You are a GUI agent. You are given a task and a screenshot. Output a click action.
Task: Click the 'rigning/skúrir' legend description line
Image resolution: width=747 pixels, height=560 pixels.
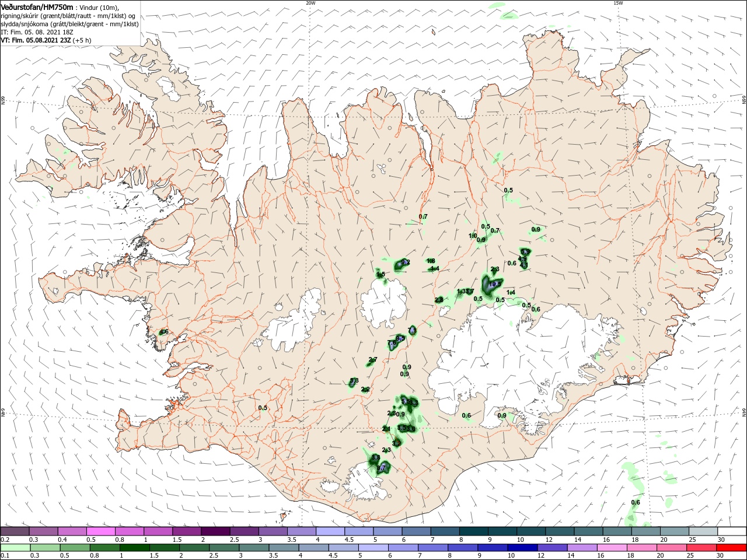[x=68, y=16]
